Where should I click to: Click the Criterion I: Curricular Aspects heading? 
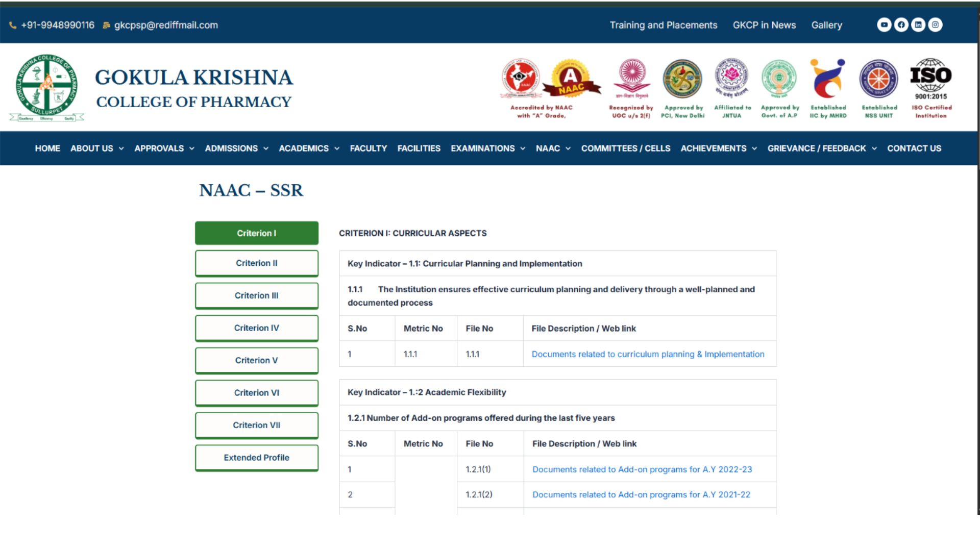[x=413, y=233]
